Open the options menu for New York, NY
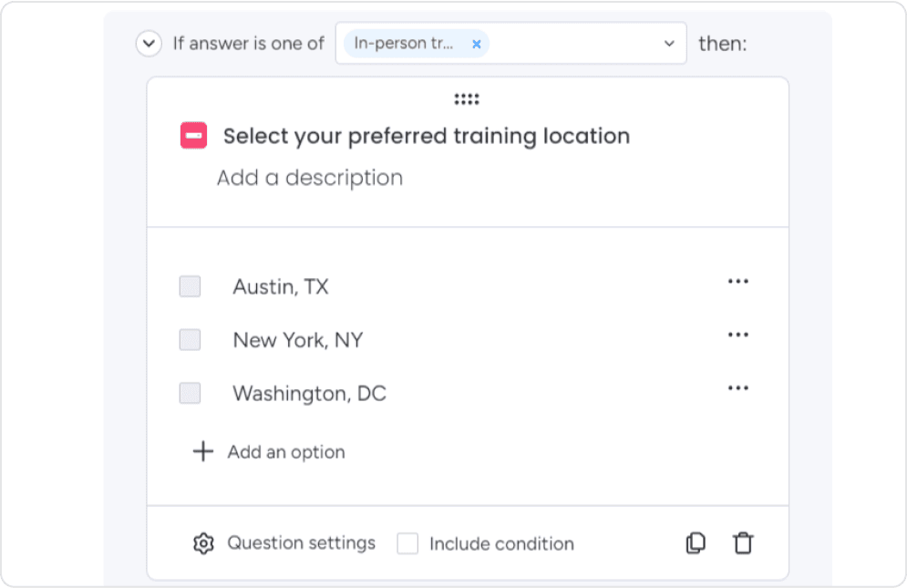The width and height of the screenshot is (907, 588). click(737, 334)
